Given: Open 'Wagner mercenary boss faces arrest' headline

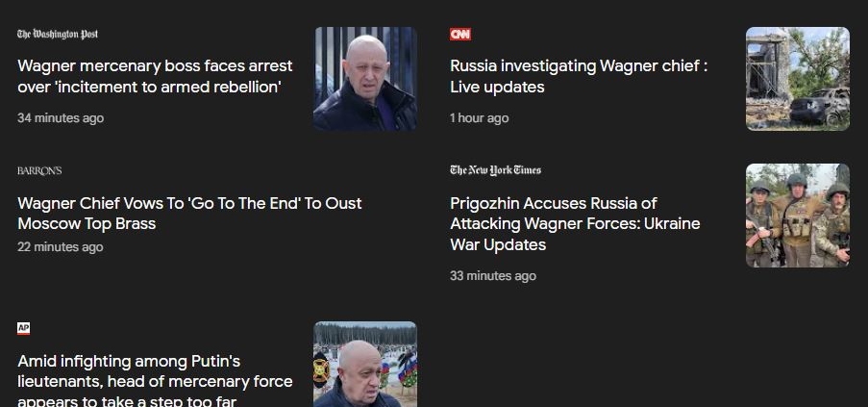Looking at the screenshot, I should coord(155,76).
